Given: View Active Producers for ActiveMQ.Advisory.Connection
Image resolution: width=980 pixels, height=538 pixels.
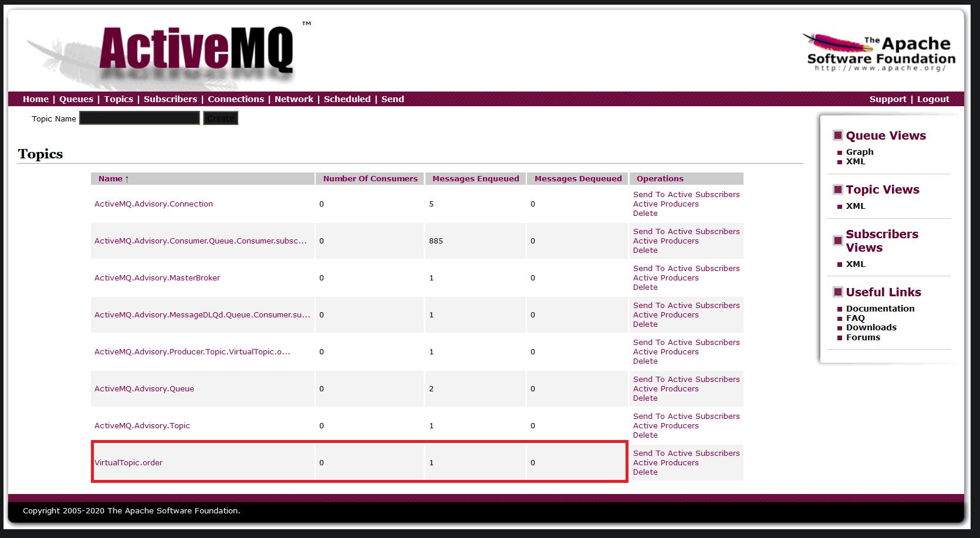Looking at the screenshot, I should pos(666,204).
